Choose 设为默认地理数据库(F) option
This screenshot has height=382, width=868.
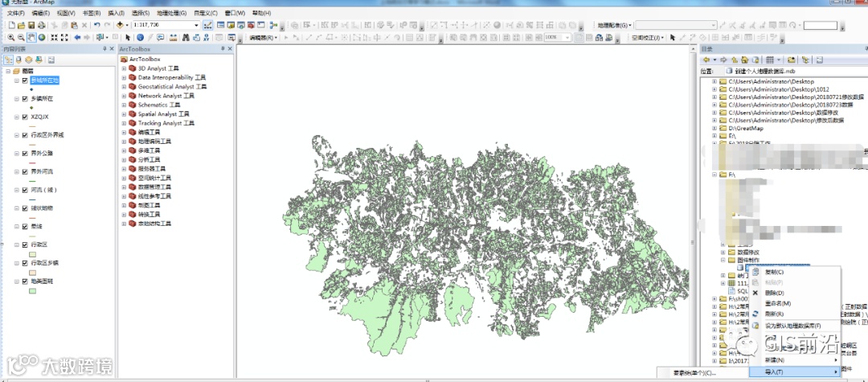[x=795, y=326]
